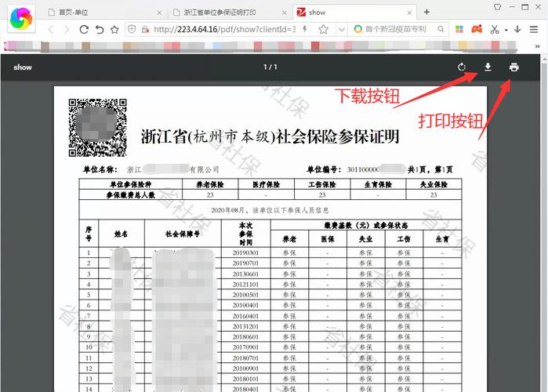Screen dimensions: 548x392
Task: Expand the bookmarks bar overflow chevron
Action: [x=537, y=46]
